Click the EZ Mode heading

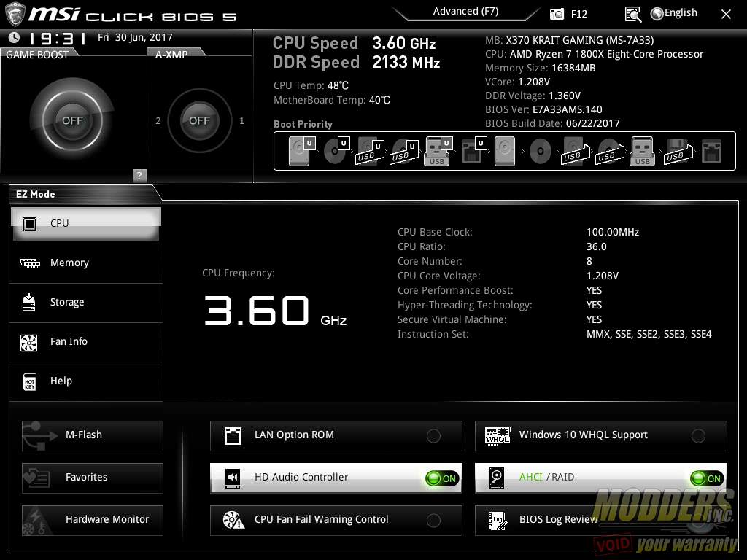click(x=35, y=194)
